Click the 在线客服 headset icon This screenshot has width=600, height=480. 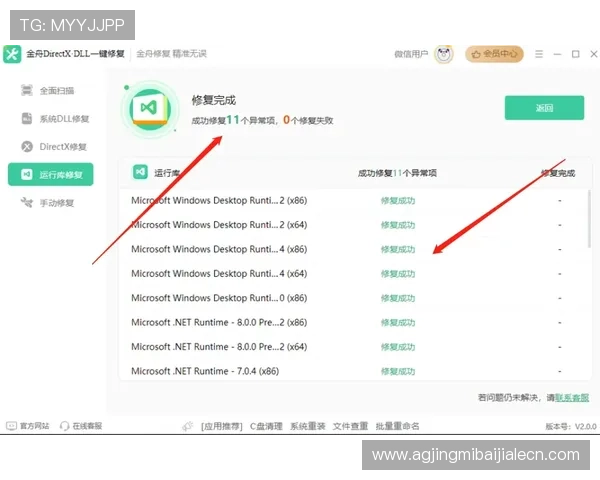point(64,426)
